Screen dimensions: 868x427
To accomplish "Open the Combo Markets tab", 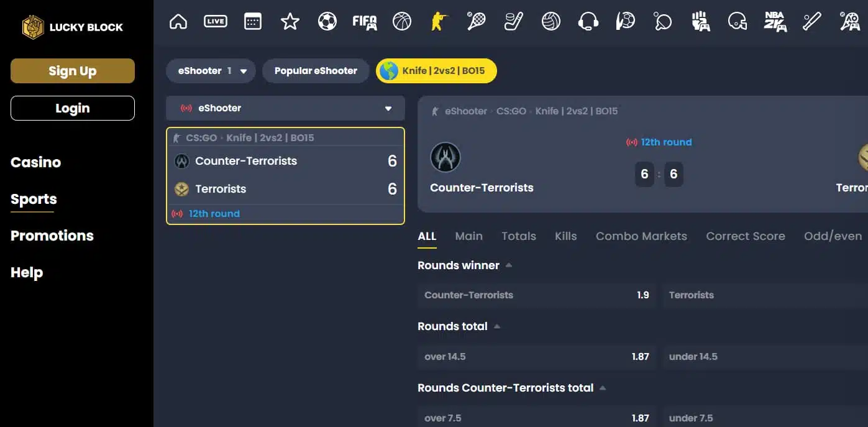I will 641,236.
